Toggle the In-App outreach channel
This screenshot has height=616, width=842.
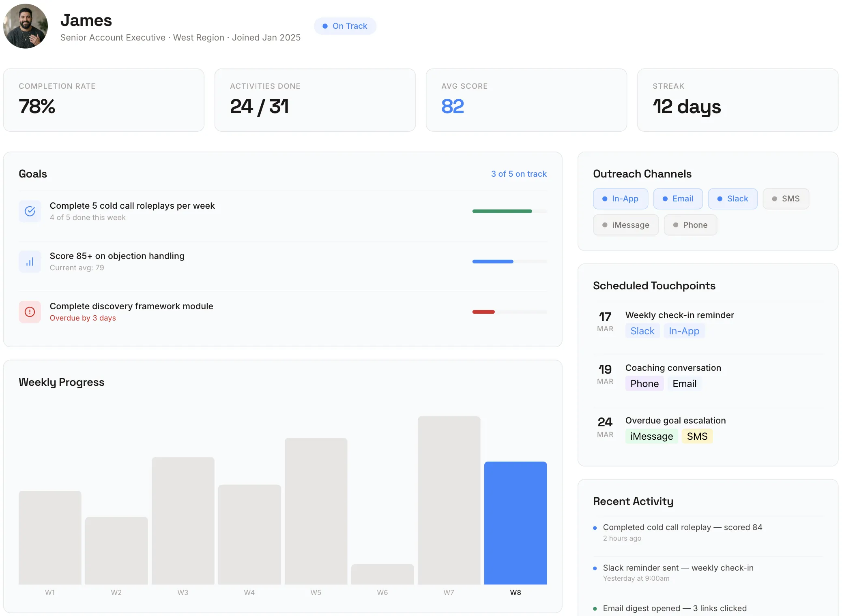[x=620, y=199]
